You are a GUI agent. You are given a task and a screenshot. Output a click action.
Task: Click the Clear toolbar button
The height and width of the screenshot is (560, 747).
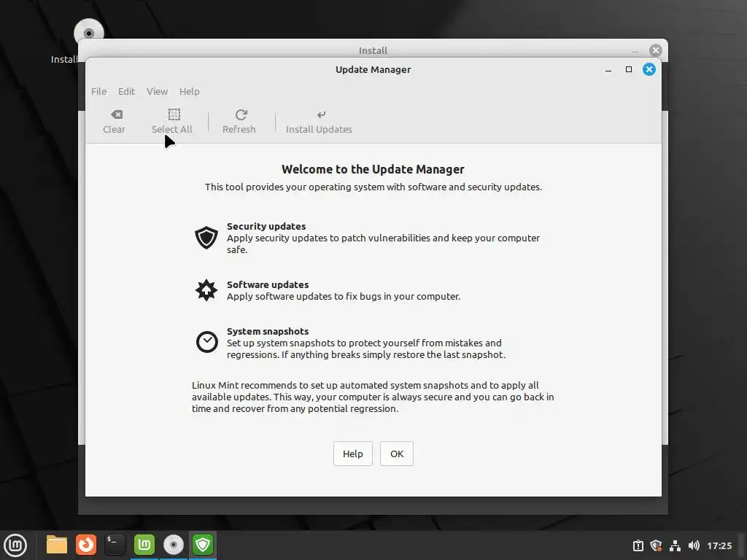pyautogui.click(x=115, y=122)
